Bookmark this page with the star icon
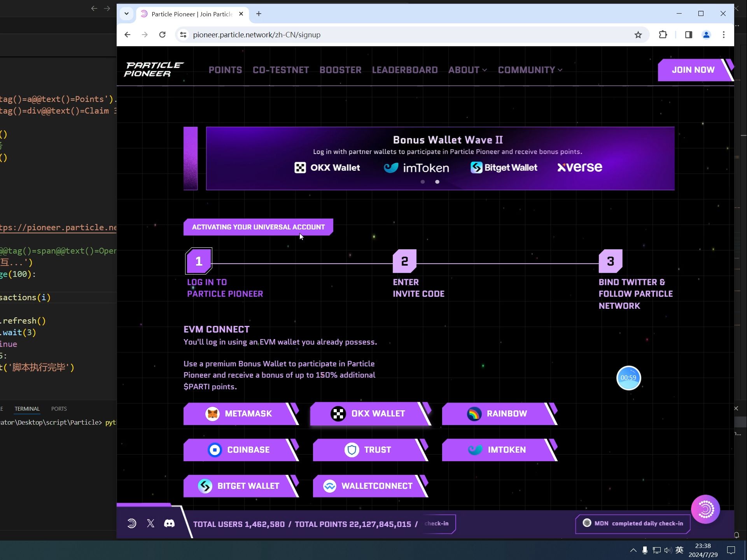Screen dimensions: 747x560 pos(638,35)
